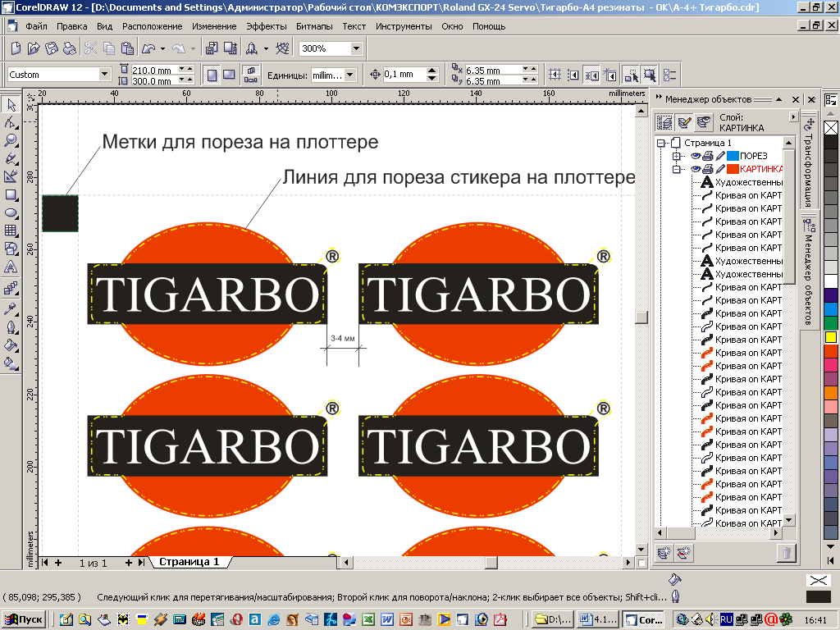Toggle printing for the ПОРЕЗ layer
This screenshot has height=630, width=840.
tap(708, 156)
